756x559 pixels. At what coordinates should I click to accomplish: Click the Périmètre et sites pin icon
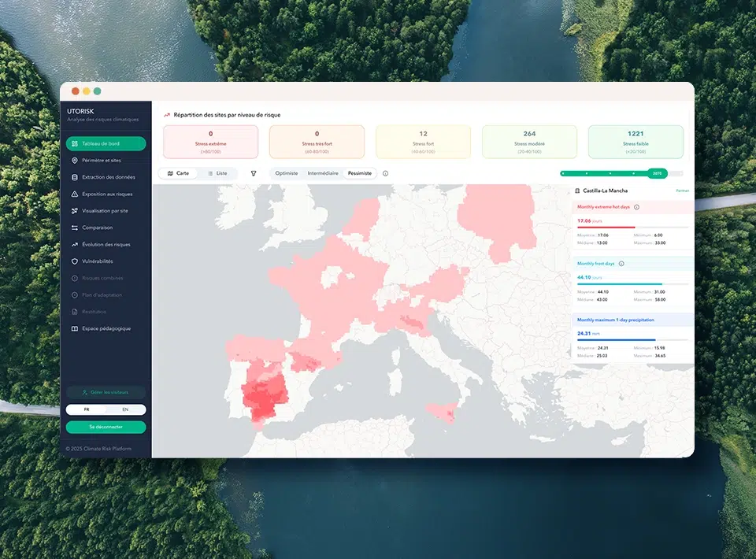coord(75,161)
